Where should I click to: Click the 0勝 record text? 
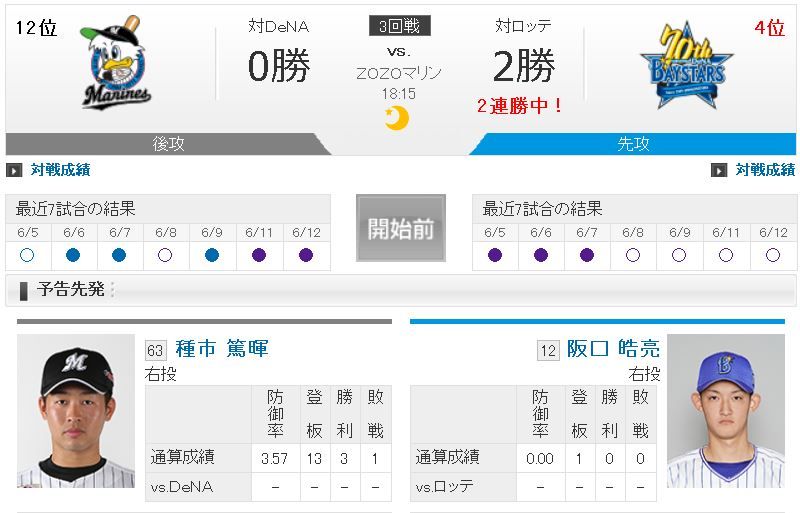pos(279,66)
